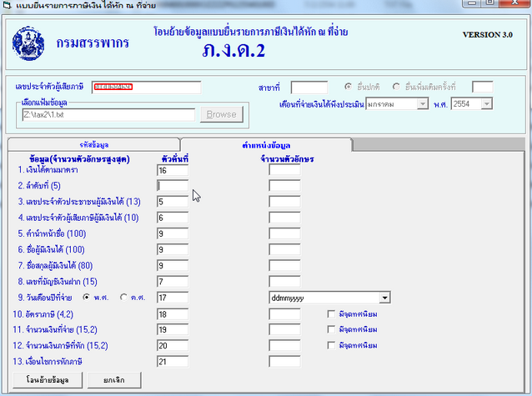Click the additional filing count field
532x396 pixels.
[483, 87]
